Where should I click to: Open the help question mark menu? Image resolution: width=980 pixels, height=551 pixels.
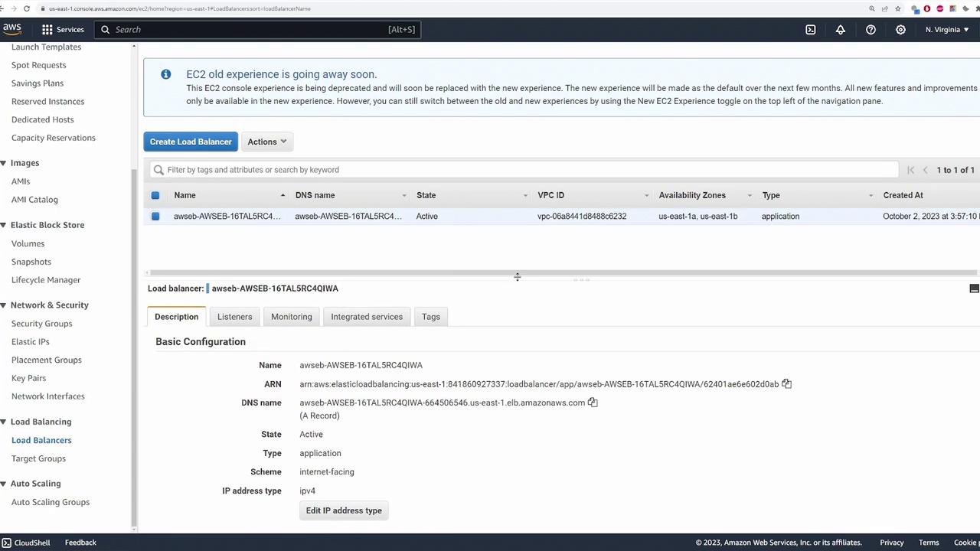(871, 29)
